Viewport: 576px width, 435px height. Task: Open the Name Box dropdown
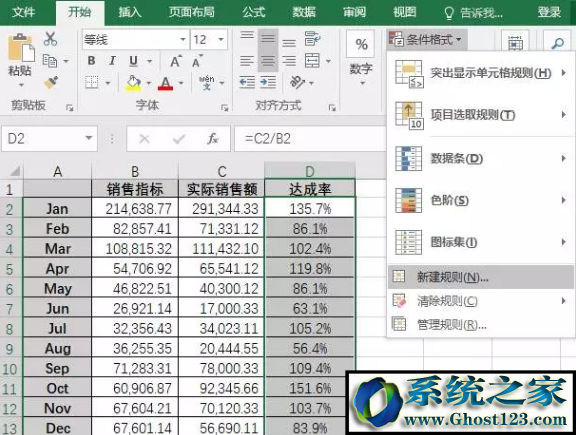coord(89,138)
